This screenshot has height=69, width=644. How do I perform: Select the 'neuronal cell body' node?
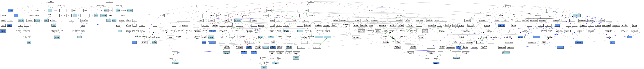75,16
